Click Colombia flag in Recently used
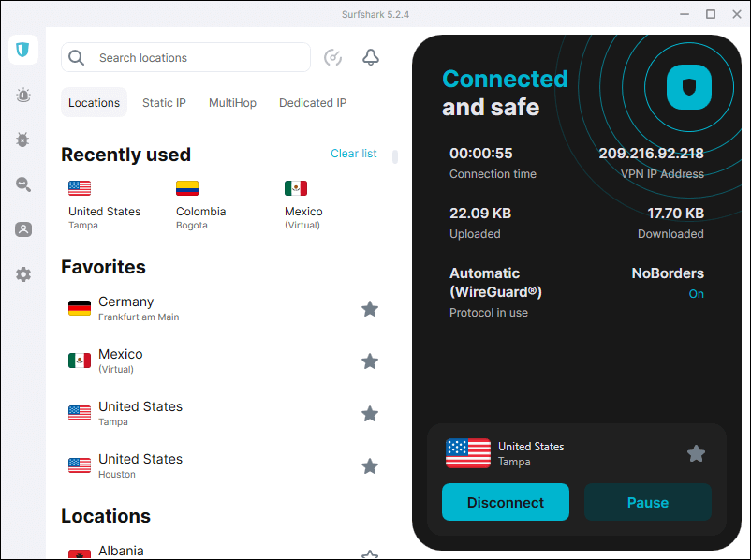The width and height of the screenshot is (751, 560). click(x=186, y=188)
